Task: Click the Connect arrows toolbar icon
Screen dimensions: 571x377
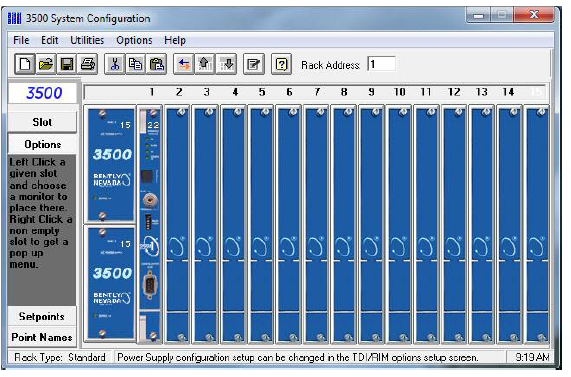Action: 184,64
